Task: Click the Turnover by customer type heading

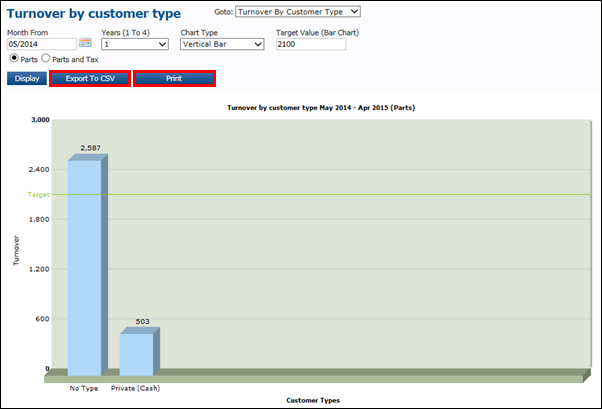Action: tap(94, 13)
